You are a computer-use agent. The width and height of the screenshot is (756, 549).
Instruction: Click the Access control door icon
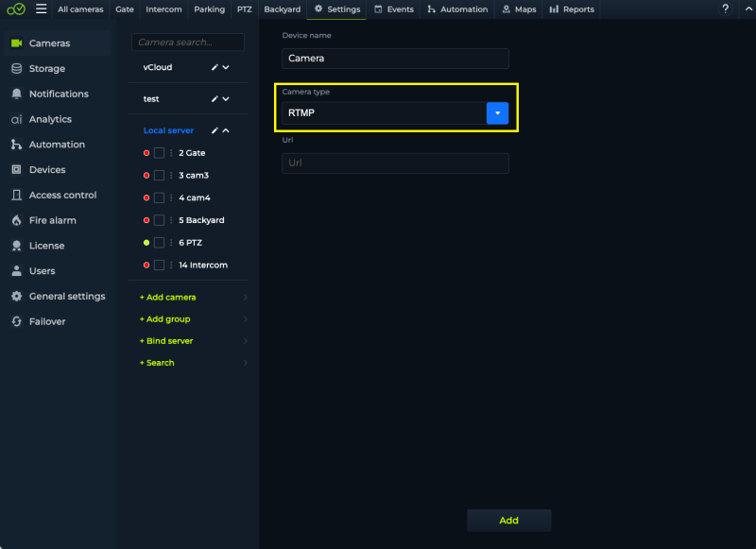tap(16, 195)
